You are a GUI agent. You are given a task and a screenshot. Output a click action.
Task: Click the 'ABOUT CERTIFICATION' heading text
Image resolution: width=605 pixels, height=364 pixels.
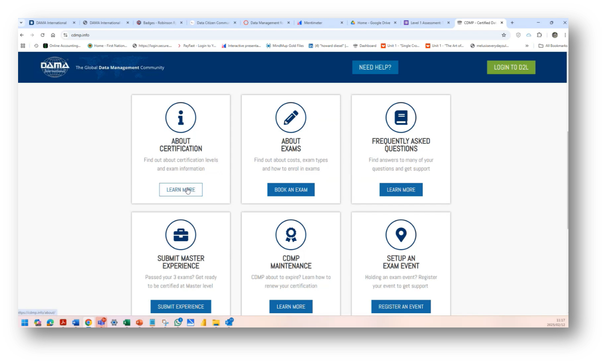[x=181, y=145]
